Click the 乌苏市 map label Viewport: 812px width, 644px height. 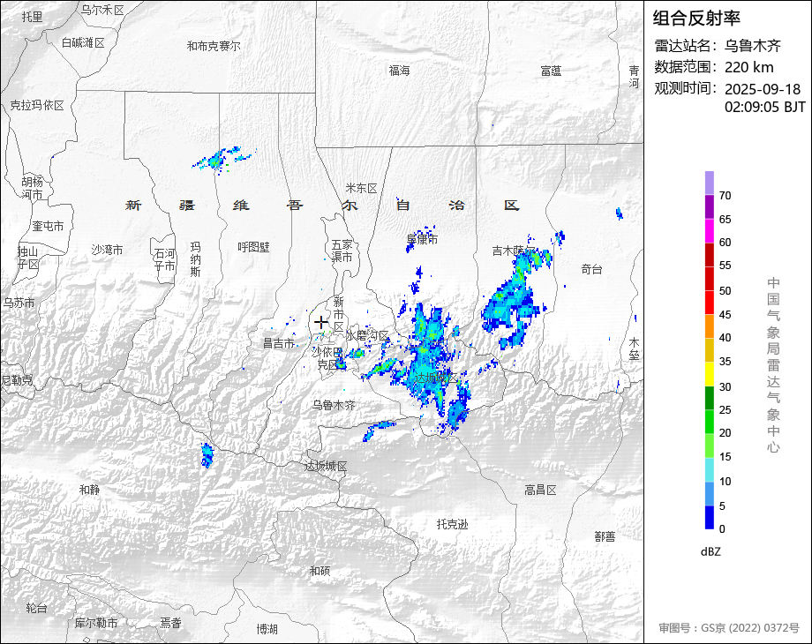click(19, 303)
